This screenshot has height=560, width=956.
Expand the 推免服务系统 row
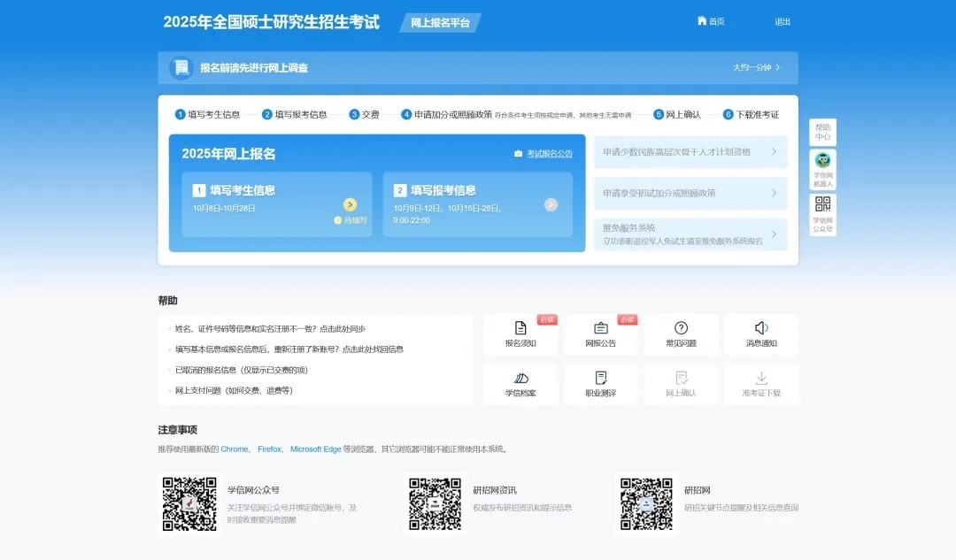(x=690, y=234)
